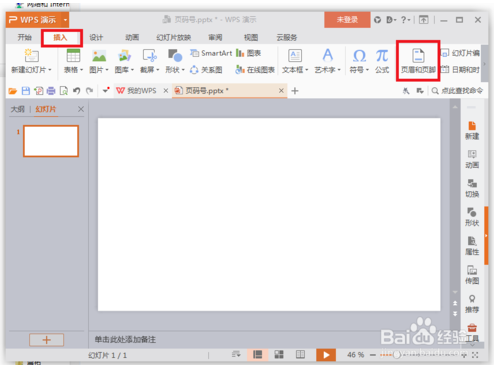Print the presentation with the printer icon

point(51,91)
